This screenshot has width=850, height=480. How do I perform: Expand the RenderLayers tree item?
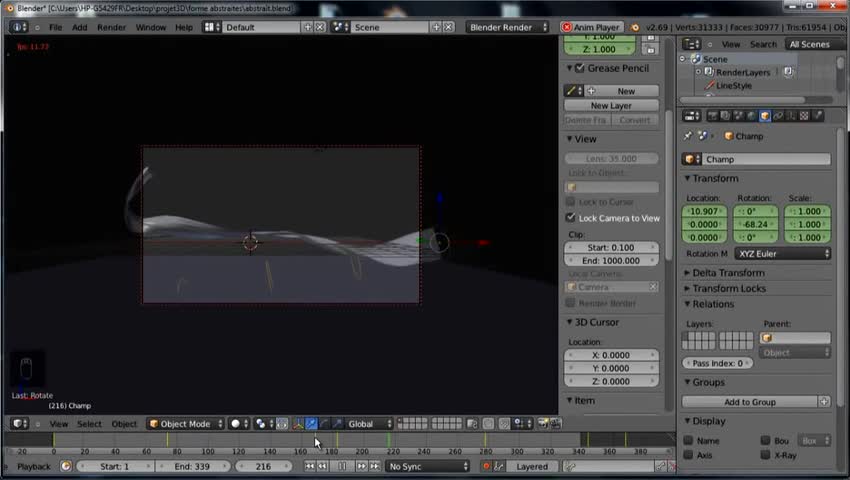click(x=699, y=72)
